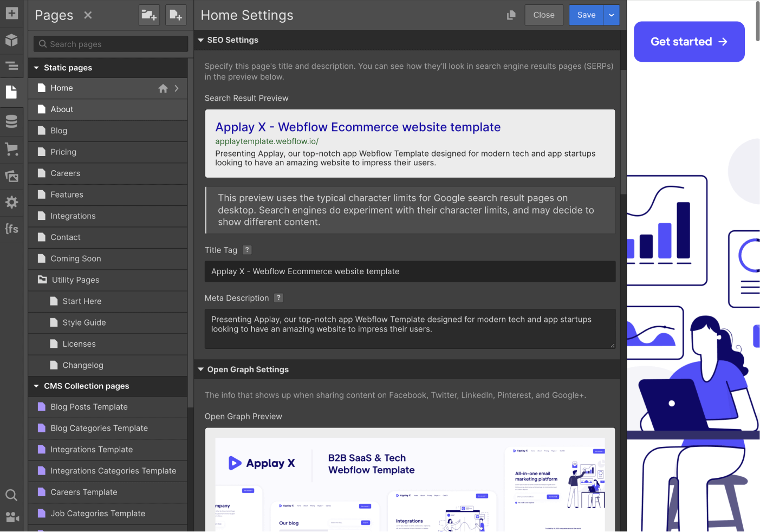Collapse the Open Graph Settings section
The image size is (760, 532).
click(201, 369)
